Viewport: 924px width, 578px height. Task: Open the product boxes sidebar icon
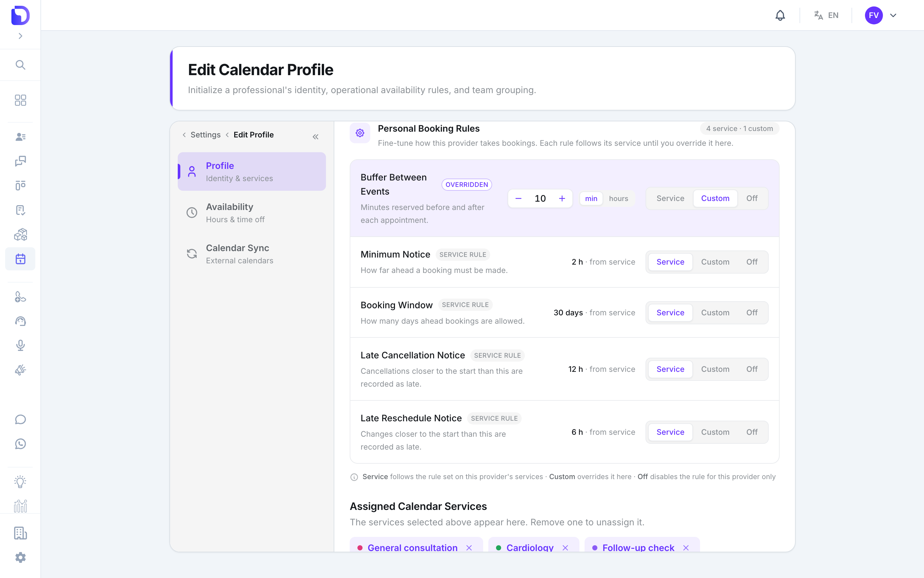(x=20, y=235)
